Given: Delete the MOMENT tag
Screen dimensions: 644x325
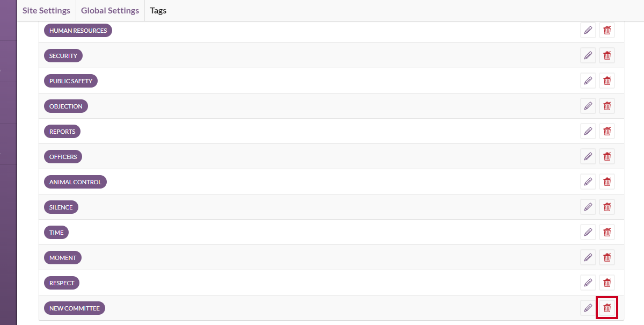Looking at the screenshot, I should click(x=607, y=258).
